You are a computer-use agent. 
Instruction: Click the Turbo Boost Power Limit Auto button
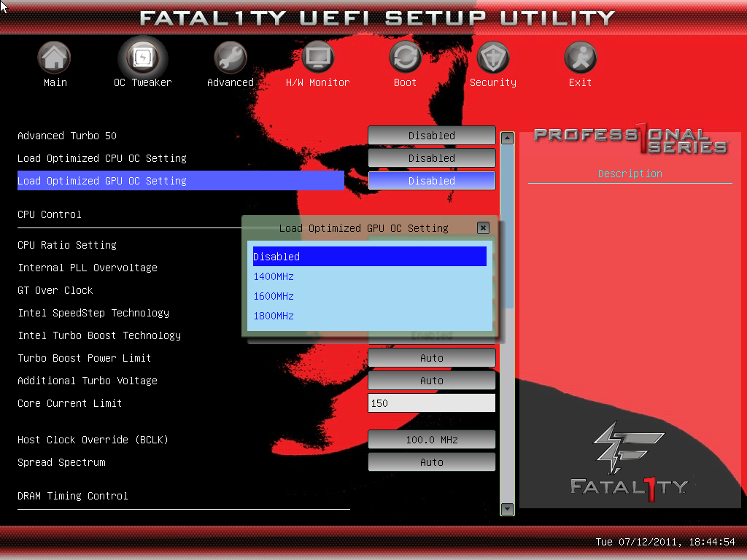point(431,358)
